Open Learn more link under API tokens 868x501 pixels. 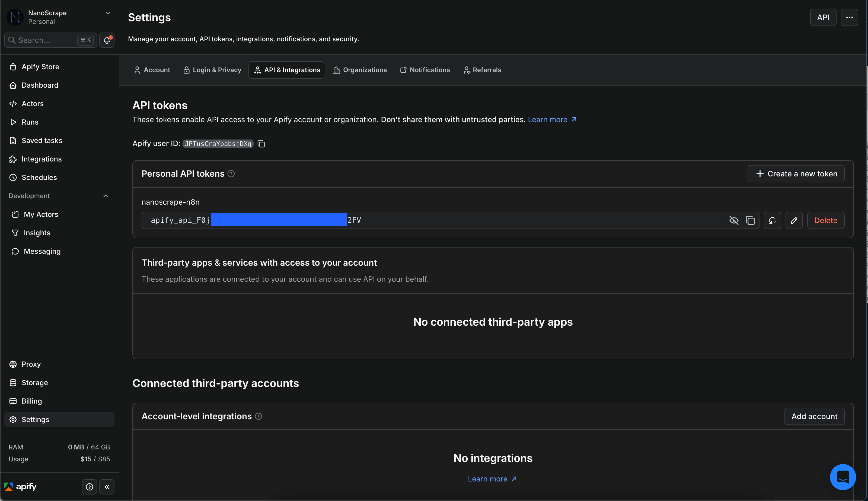pos(552,120)
